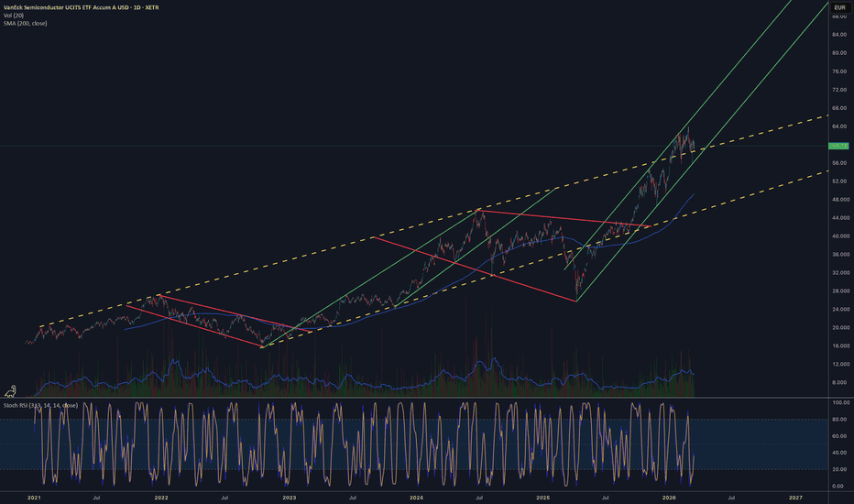The width and height of the screenshot is (854, 504).
Task: Click the 2025 label on time axis
Action: (543, 498)
